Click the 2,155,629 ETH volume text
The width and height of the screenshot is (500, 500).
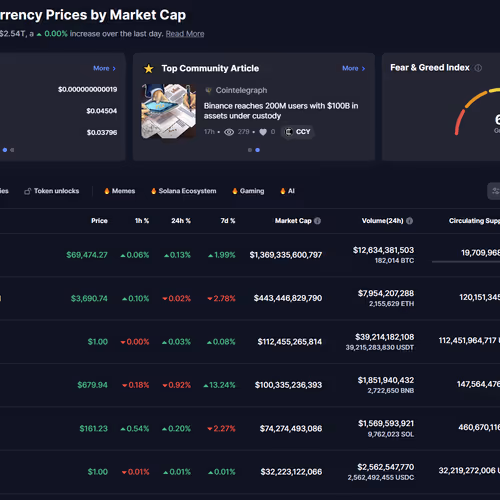[x=391, y=304]
